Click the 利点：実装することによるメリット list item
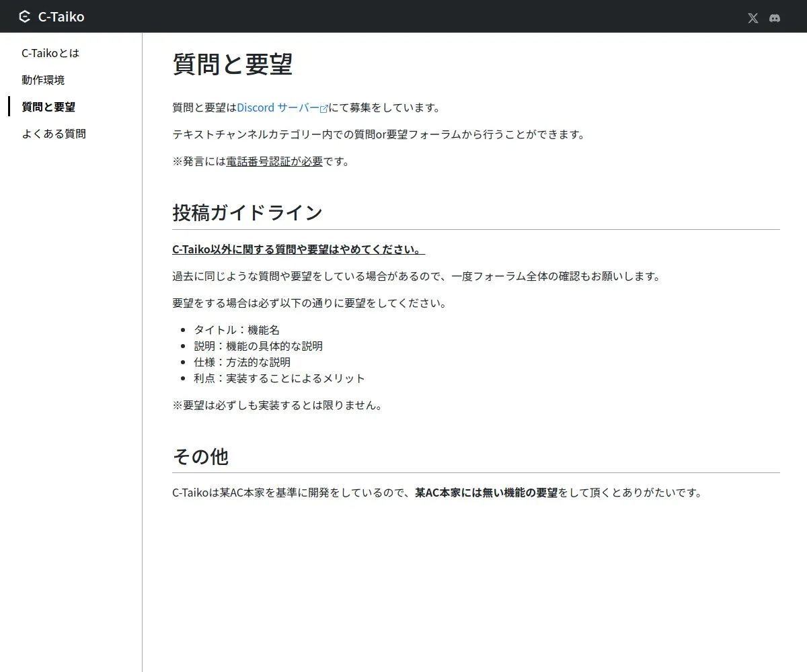807x672 pixels. point(279,378)
